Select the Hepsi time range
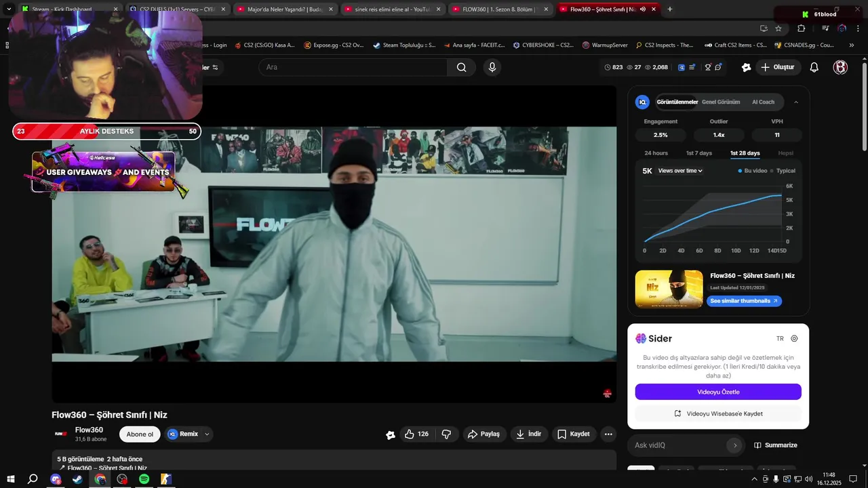868x488 pixels. coord(785,153)
